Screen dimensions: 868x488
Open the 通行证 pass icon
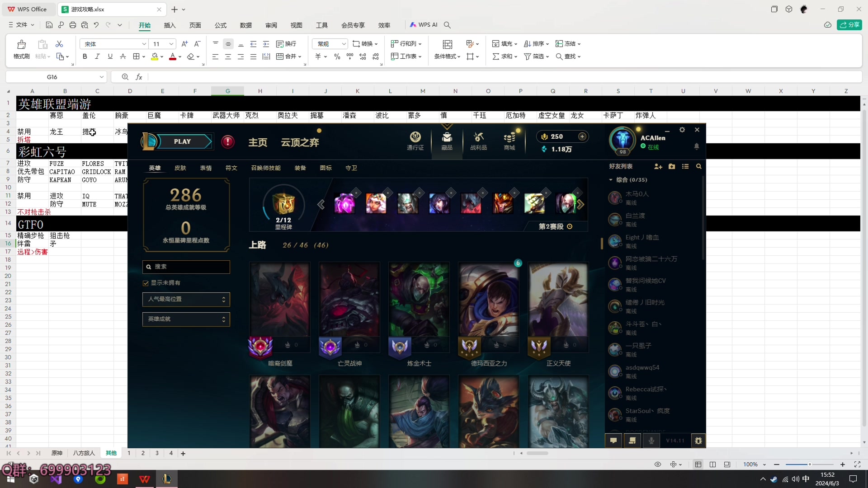point(415,141)
